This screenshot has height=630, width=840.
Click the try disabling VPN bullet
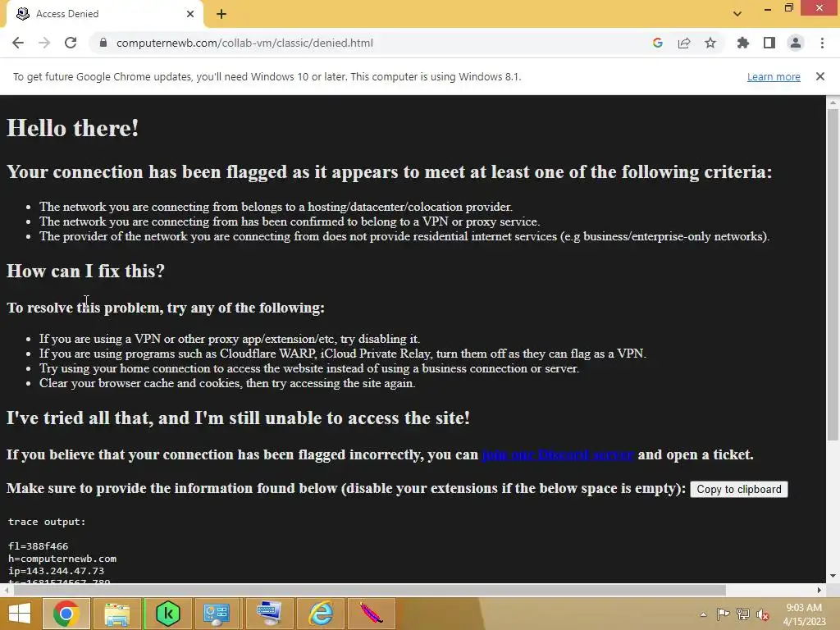(x=230, y=339)
